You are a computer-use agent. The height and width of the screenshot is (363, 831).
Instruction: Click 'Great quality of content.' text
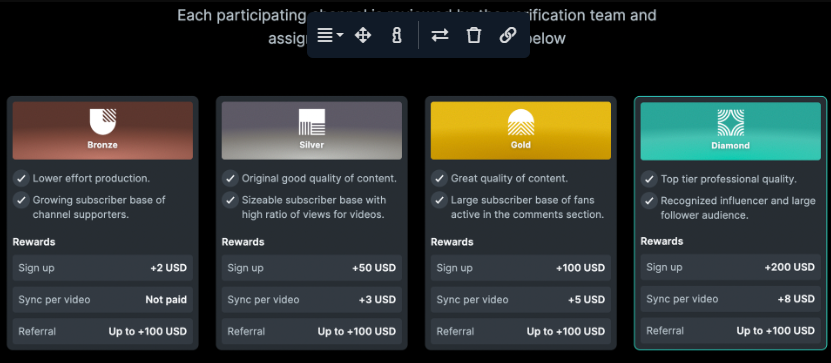[x=509, y=179]
